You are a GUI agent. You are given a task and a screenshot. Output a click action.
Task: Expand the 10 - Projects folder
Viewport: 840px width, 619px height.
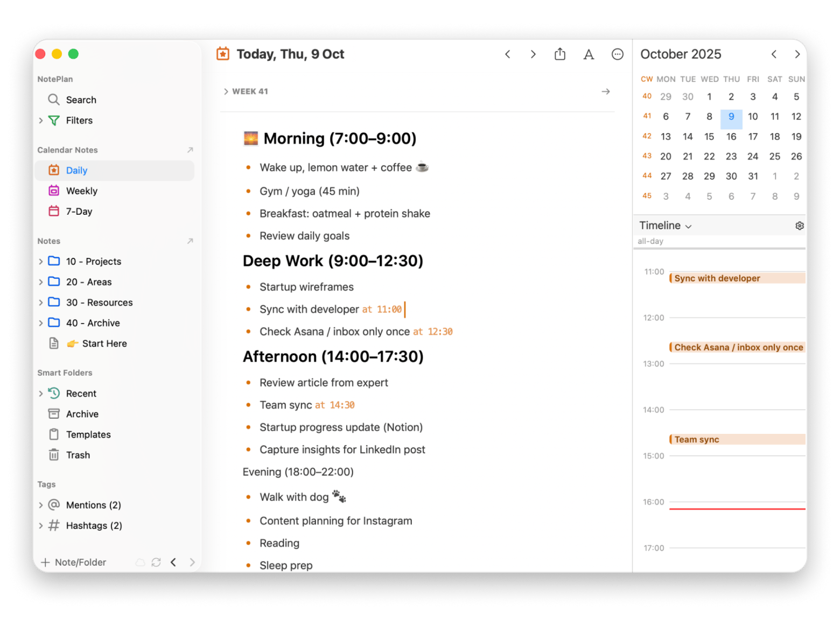41,261
